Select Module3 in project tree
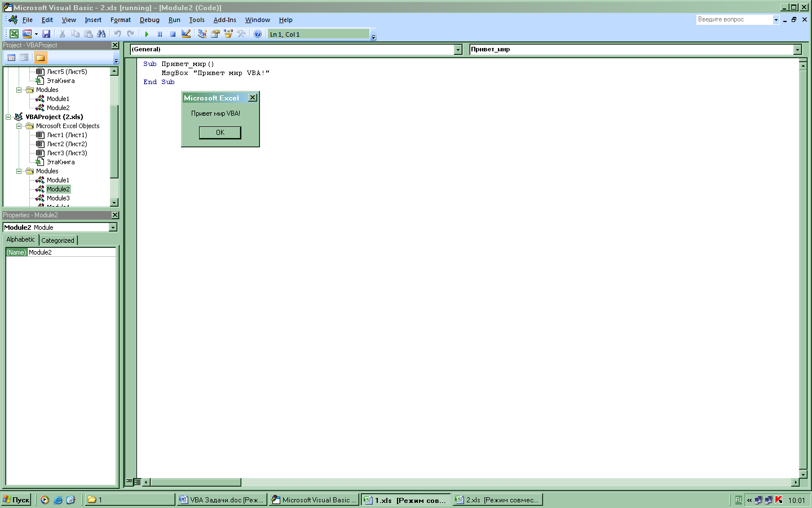The width and height of the screenshot is (812, 508). (x=58, y=198)
